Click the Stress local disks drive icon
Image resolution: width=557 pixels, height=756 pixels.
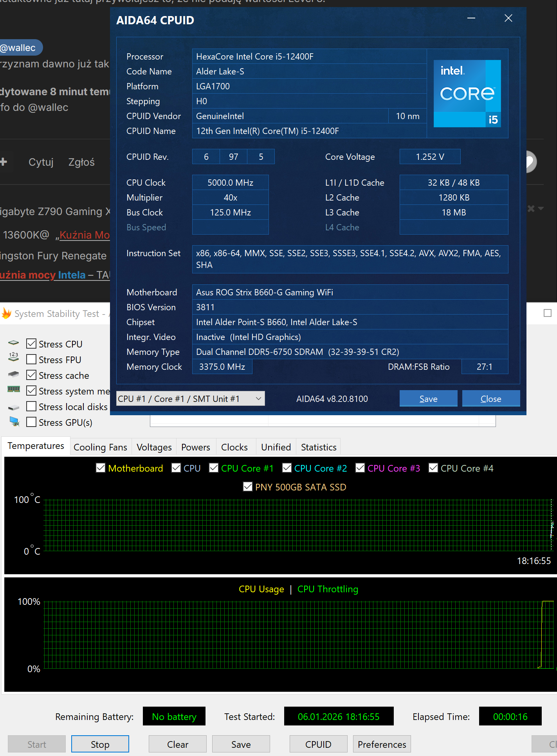(13, 407)
